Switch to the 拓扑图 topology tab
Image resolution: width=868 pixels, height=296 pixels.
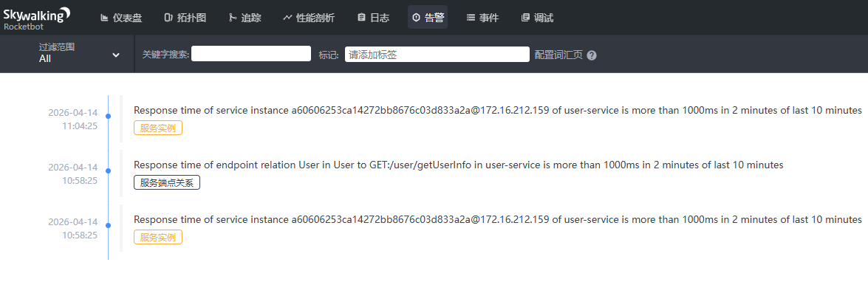[x=185, y=18]
